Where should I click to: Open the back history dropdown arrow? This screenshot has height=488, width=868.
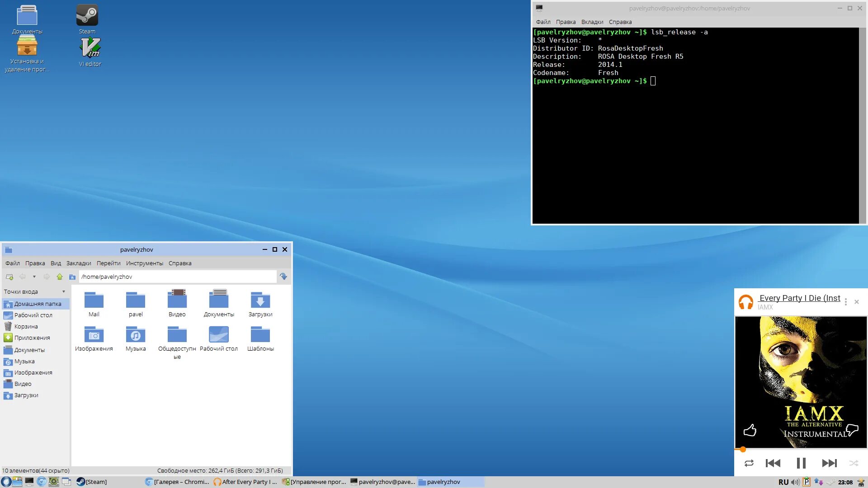34,277
